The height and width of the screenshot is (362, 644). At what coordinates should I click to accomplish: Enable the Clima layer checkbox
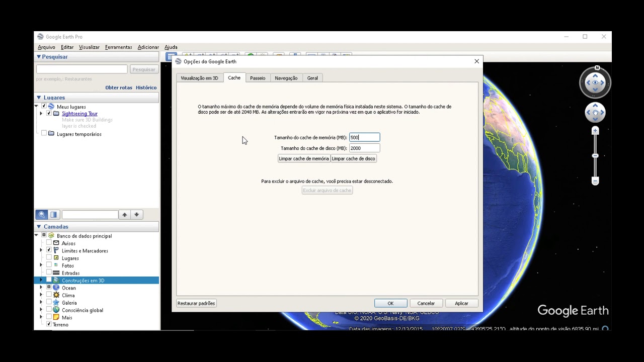tap(49, 295)
